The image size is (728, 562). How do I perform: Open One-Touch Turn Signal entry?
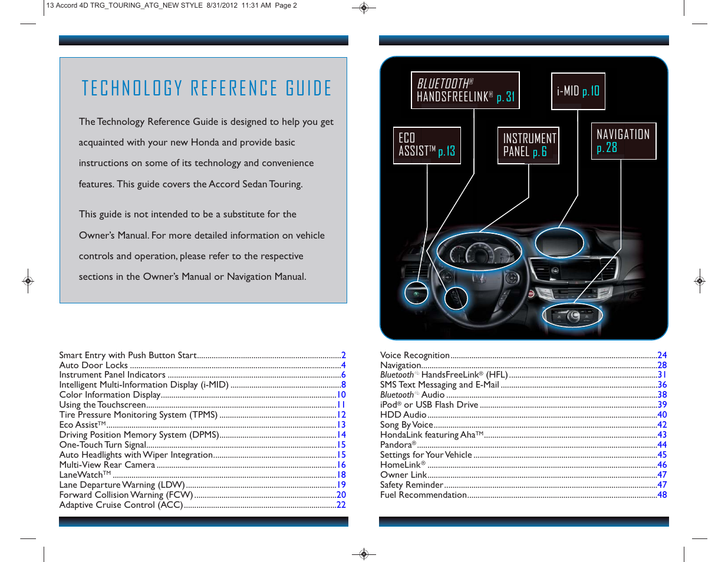point(202,445)
